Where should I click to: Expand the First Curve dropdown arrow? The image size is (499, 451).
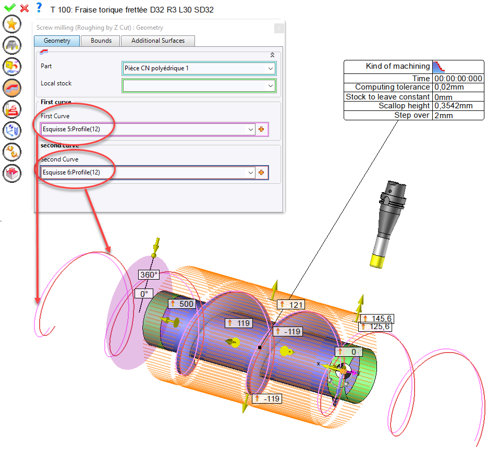pyautogui.click(x=251, y=129)
